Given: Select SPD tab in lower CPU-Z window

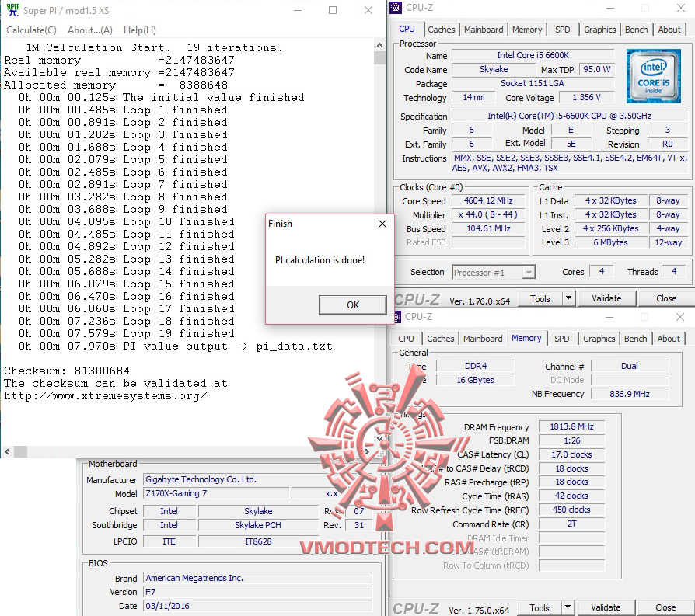Looking at the screenshot, I should [561, 339].
